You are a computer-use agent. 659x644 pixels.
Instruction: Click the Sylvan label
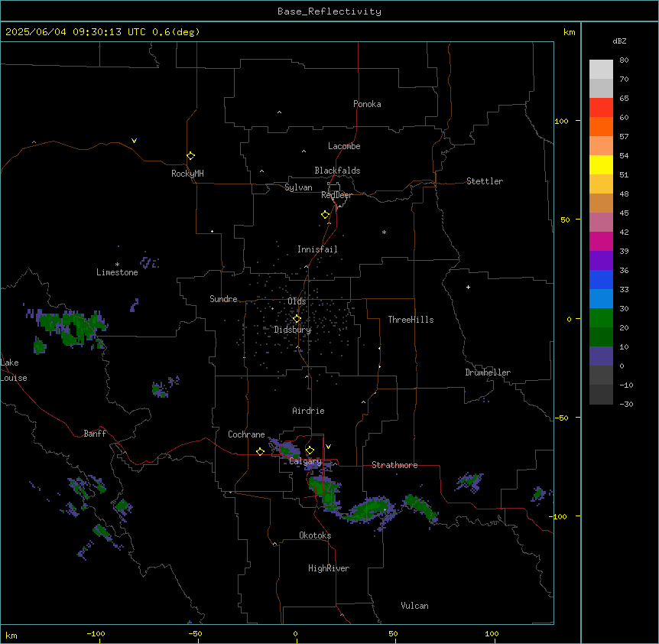click(x=298, y=187)
